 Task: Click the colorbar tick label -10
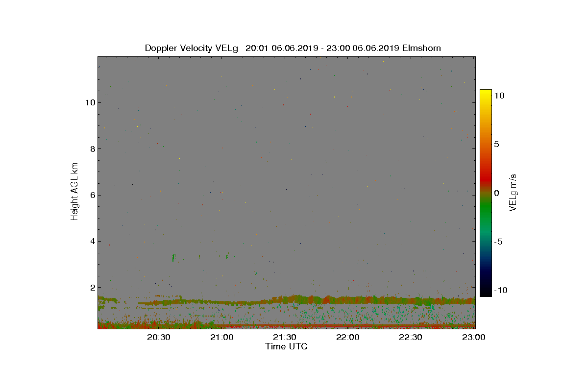click(x=501, y=290)
